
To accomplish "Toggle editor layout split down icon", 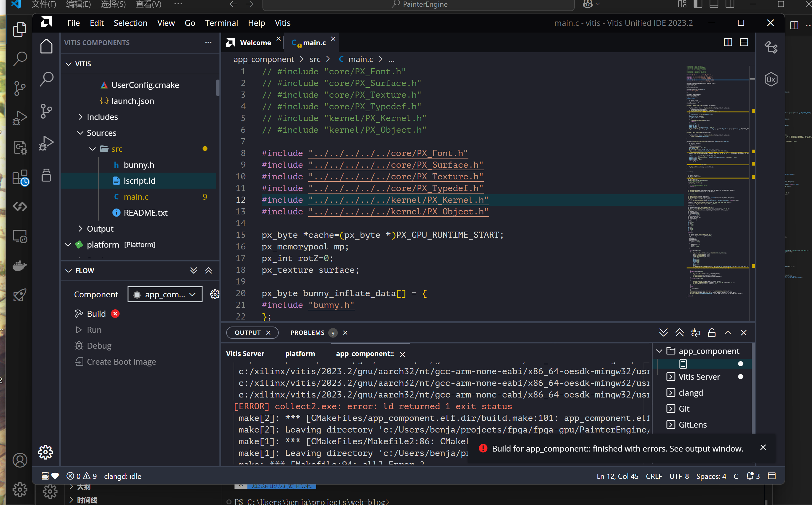I will pyautogui.click(x=744, y=42).
